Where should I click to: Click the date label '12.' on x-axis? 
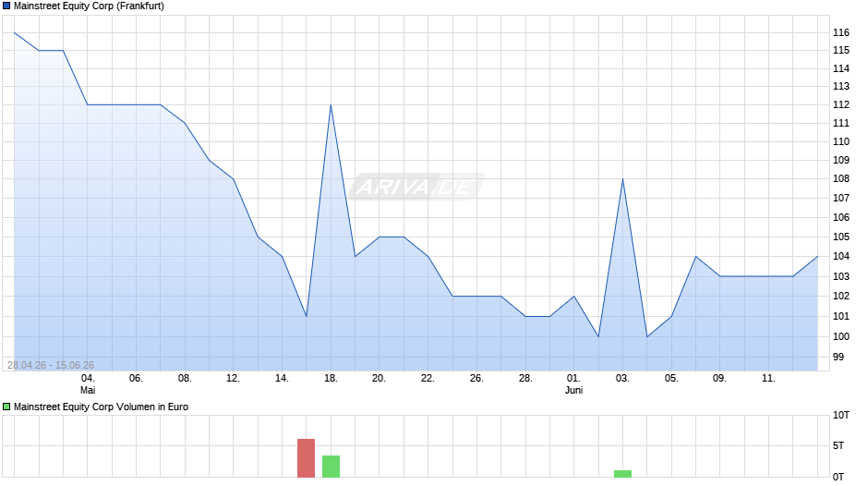point(233,379)
